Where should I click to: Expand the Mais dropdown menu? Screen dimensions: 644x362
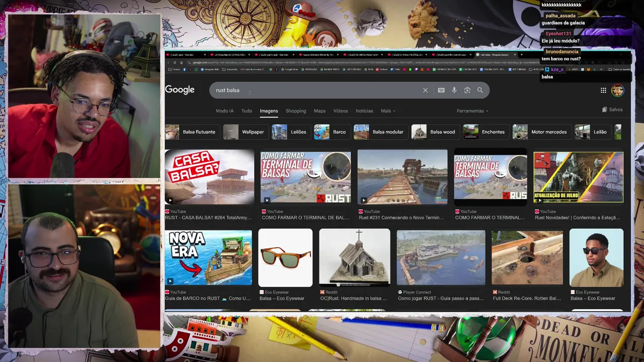coord(388,111)
